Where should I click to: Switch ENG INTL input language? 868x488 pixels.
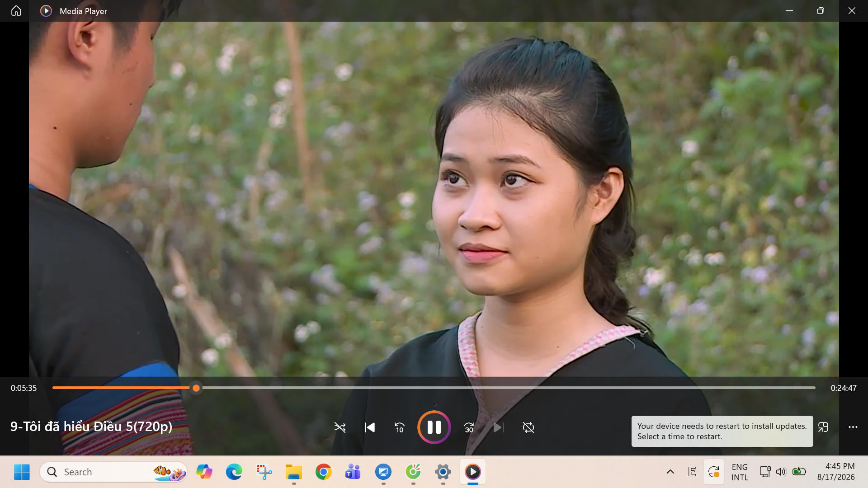pyautogui.click(x=740, y=472)
